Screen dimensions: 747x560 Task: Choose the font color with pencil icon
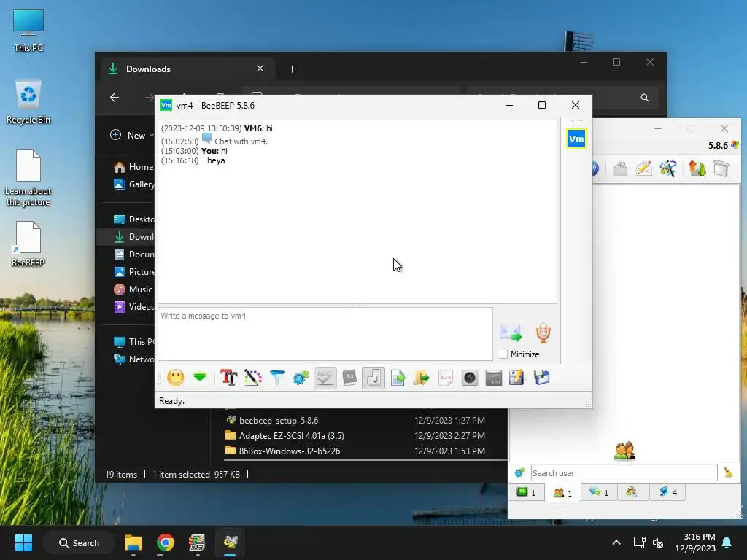[x=253, y=378]
